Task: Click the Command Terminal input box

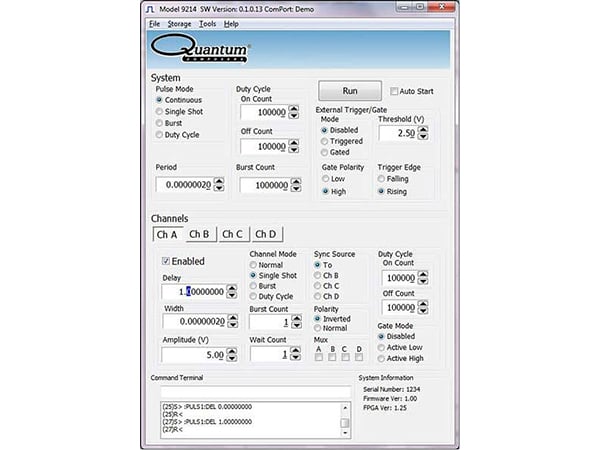Action: [x=256, y=392]
